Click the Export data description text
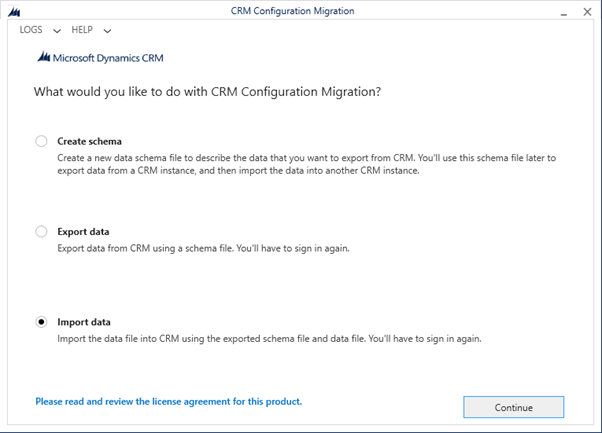The image size is (602, 433). pyautogui.click(x=203, y=248)
